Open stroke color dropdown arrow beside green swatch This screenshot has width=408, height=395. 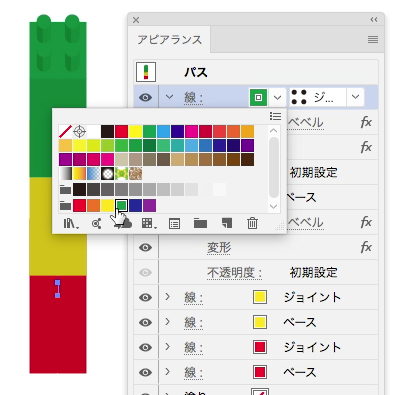point(277,97)
